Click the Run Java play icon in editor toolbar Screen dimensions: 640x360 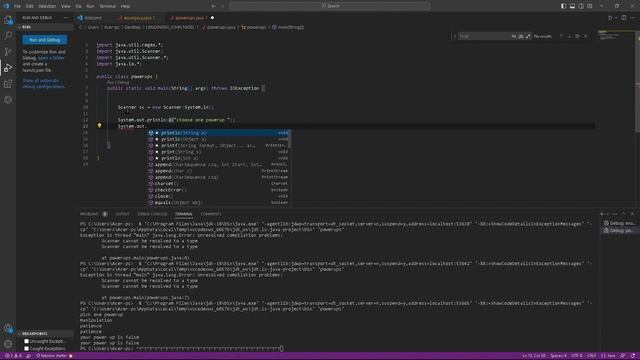point(610,18)
